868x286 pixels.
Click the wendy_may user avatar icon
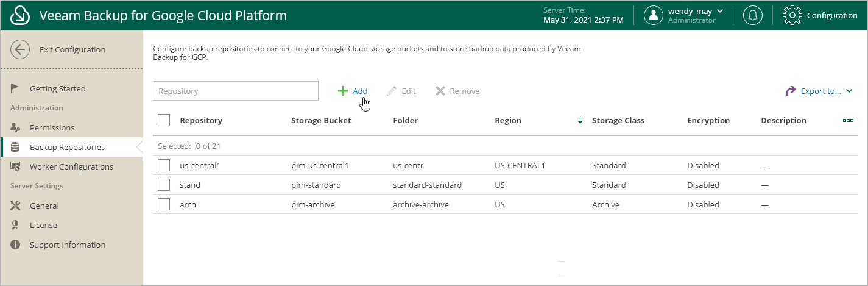pos(654,15)
